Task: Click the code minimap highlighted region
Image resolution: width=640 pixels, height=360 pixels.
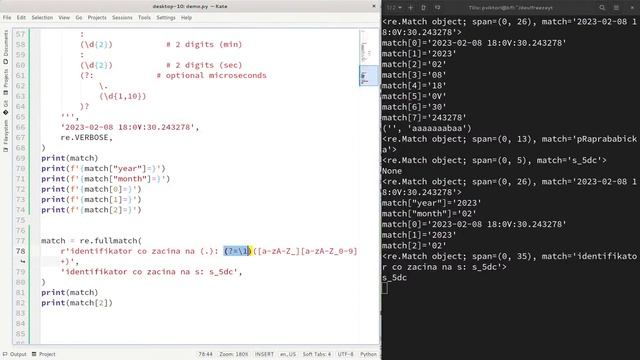Action: coord(369,76)
